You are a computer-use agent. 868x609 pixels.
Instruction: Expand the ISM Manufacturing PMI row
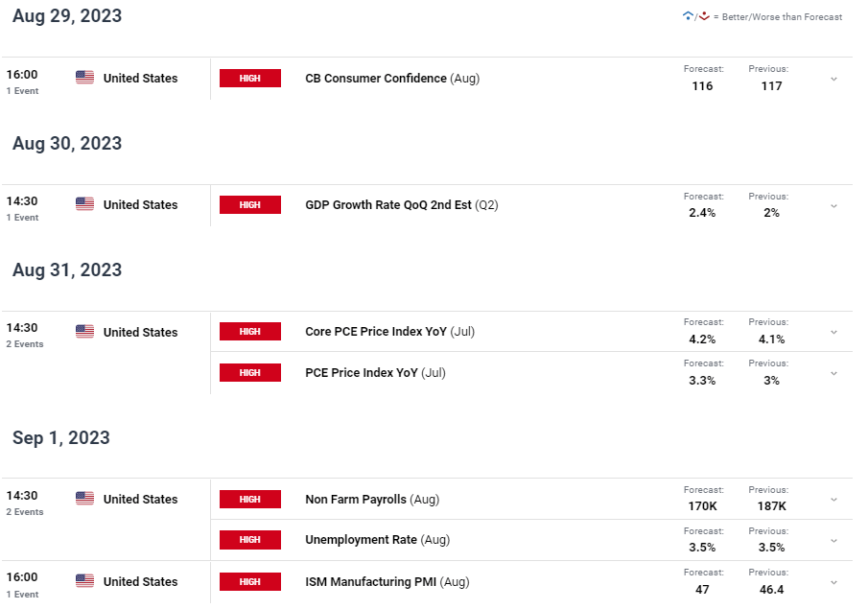833,582
